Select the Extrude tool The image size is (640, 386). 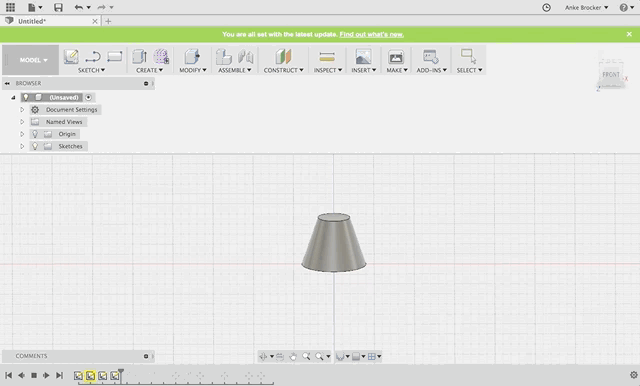[x=140, y=56]
